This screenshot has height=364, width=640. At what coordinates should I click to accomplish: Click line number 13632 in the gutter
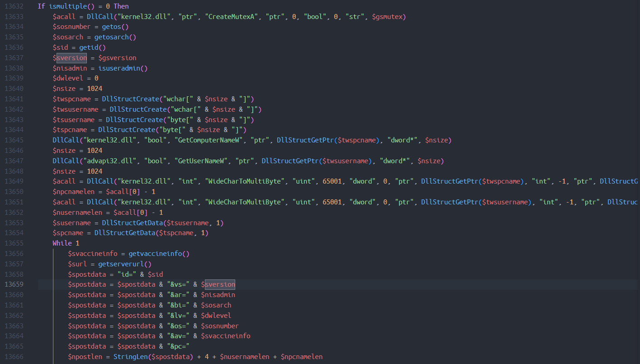[14, 6]
